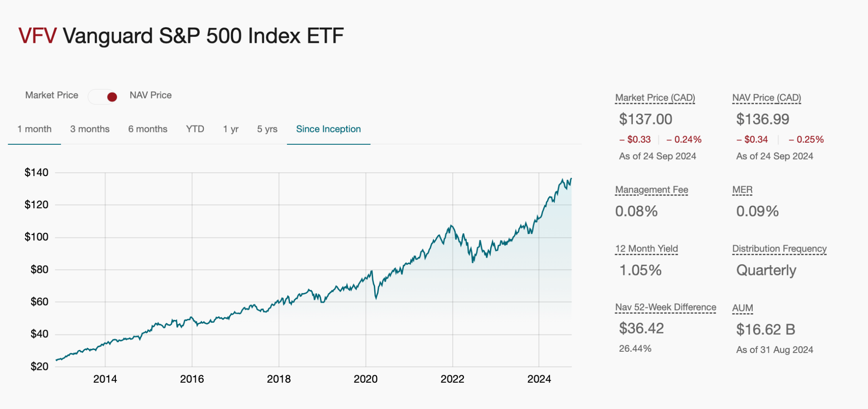
Task: Toggle the chart to show Market Price
Action: (x=52, y=95)
